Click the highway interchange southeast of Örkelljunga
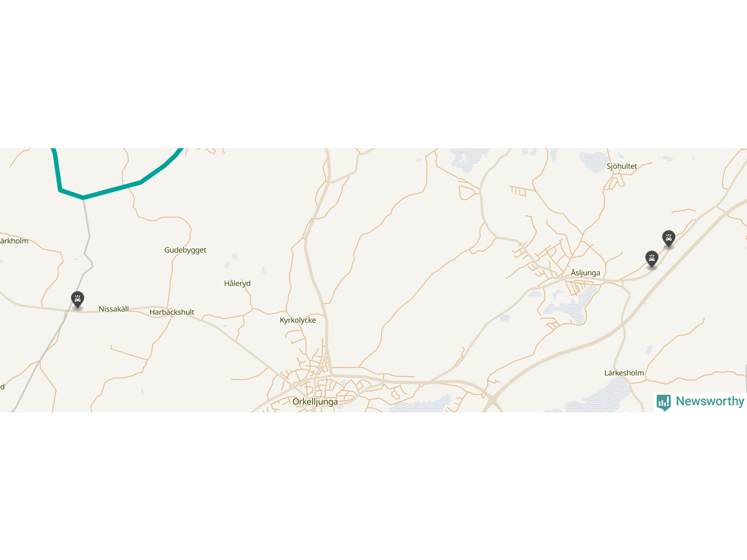The width and height of the screenshot is (747, 560). pyautogui.click(x=492, y=400)
